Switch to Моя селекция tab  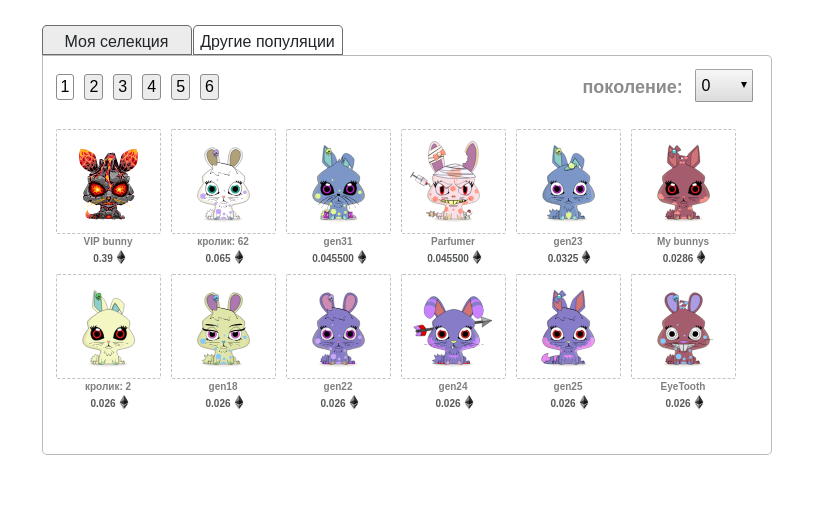click(117, 40)
